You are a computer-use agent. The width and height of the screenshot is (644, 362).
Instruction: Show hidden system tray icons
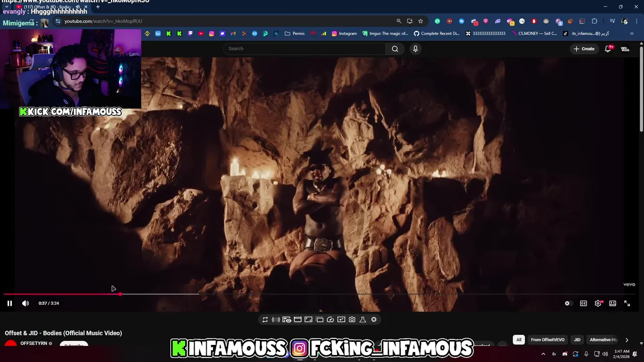(543, 354)
